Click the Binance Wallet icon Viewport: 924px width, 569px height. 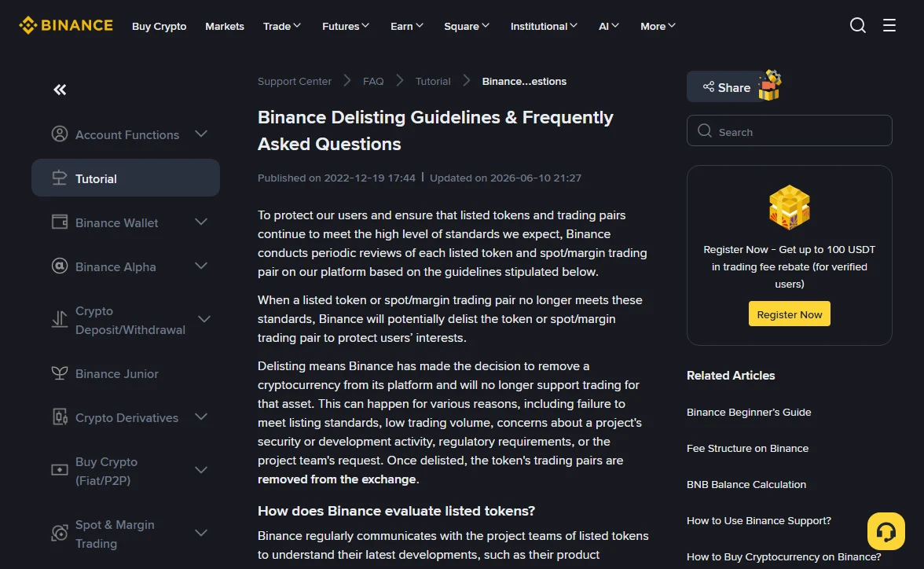60,222
